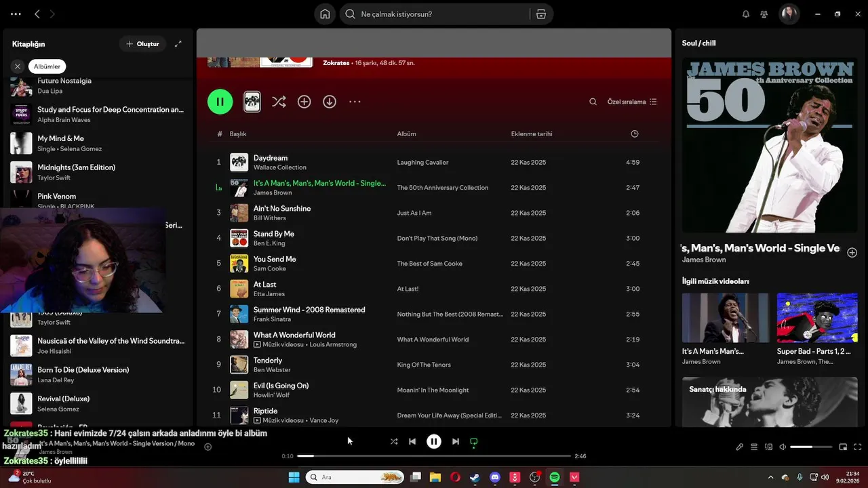
Task: Open Soul / chill panel title
Action: [x=698, y=43]
